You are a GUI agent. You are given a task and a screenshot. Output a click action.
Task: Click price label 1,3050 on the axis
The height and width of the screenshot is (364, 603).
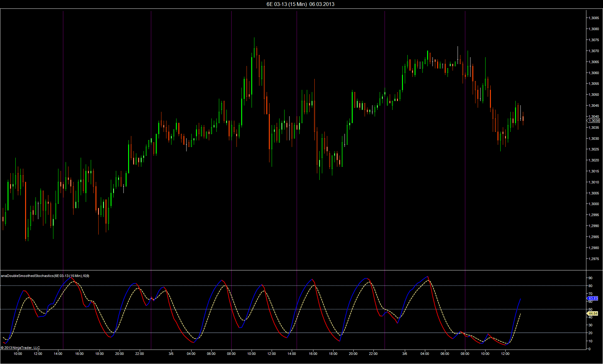pyautogui.click(x=594, y=95)
